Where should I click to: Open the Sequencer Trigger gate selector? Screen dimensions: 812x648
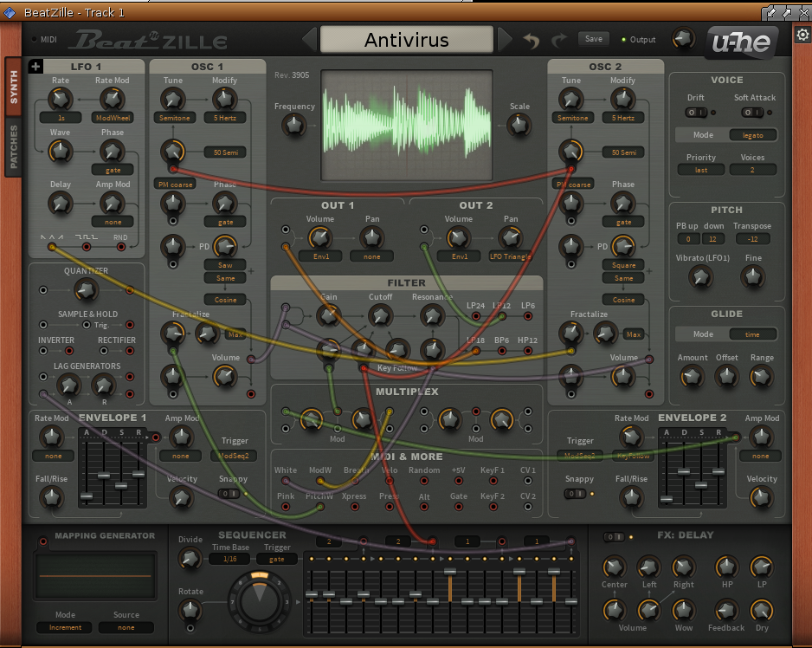(x=276, y=559)
